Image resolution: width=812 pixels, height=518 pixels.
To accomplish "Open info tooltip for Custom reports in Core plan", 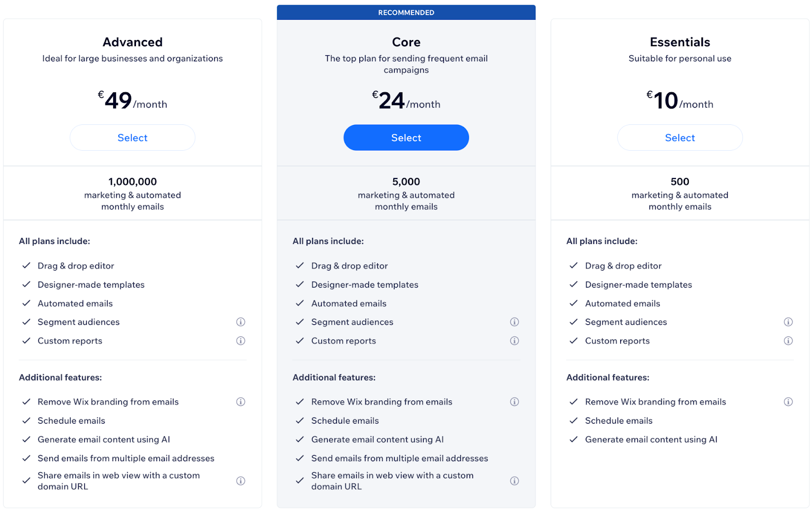I will coord(514,340).
